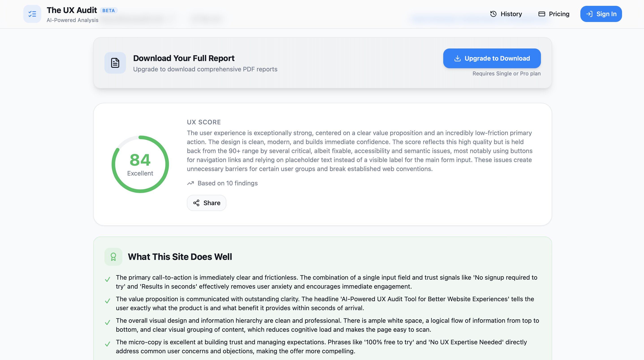
Task: Click the download icon inside Upgrade to Download
Action: pos(458,58)
